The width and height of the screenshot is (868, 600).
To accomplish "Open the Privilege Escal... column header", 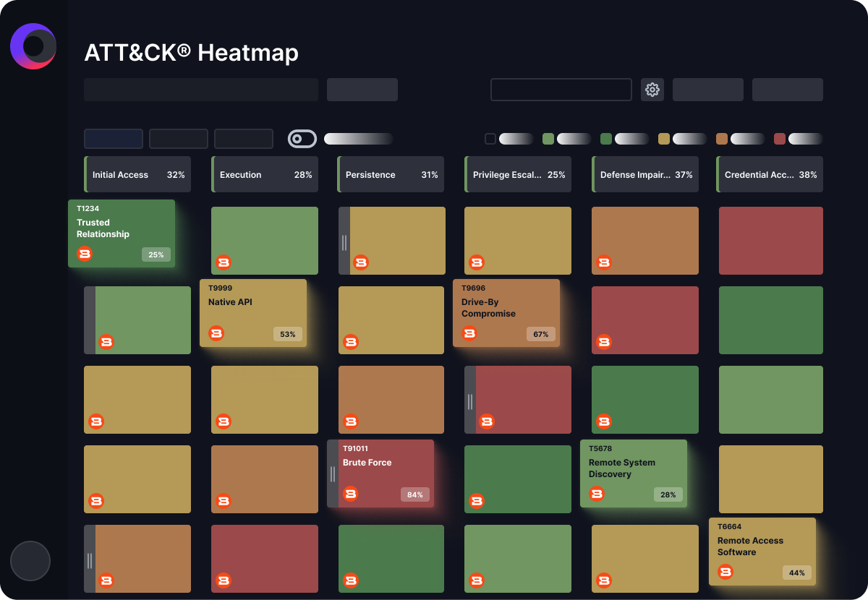I will click(518, 174).
